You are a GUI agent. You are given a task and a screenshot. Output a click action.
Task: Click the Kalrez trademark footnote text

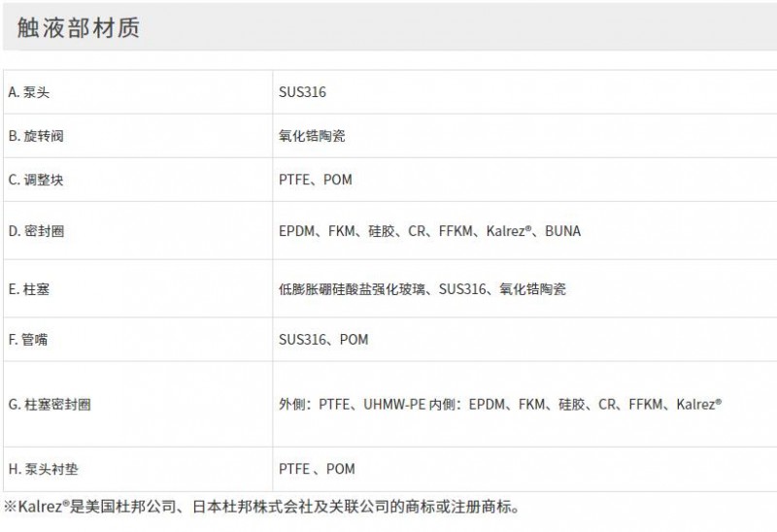261,507
